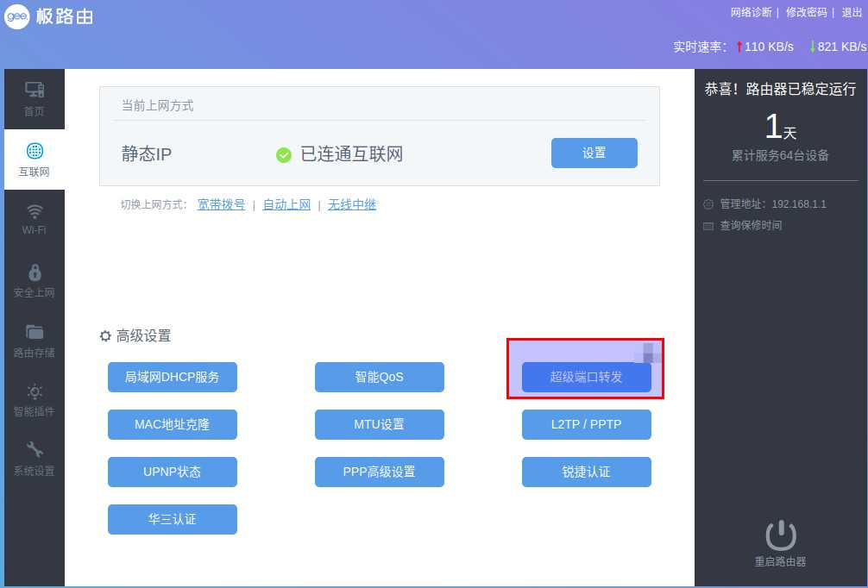Click the gear icon beside 高级设置

point(105,336)
